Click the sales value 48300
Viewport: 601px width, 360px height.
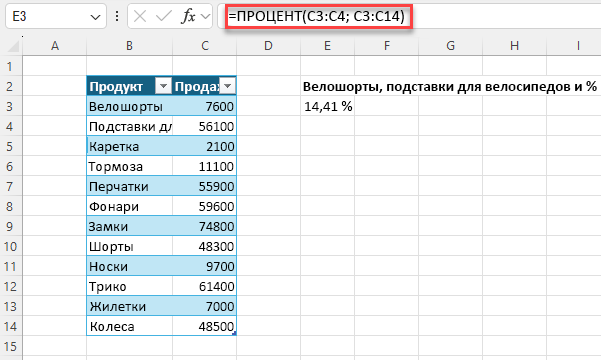(205, 246)
